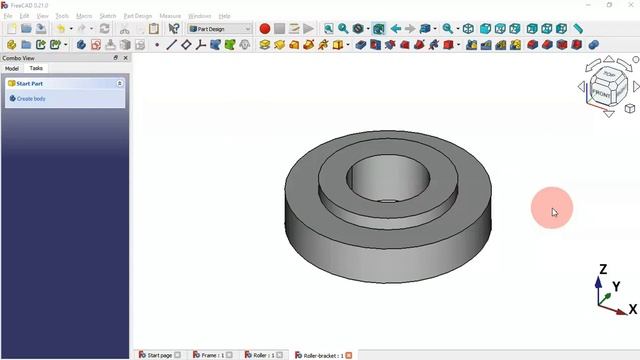The width and height of the screenshot is (640, 360).
Task: Activate the What's This help pointer
Action: click(174, 29)
